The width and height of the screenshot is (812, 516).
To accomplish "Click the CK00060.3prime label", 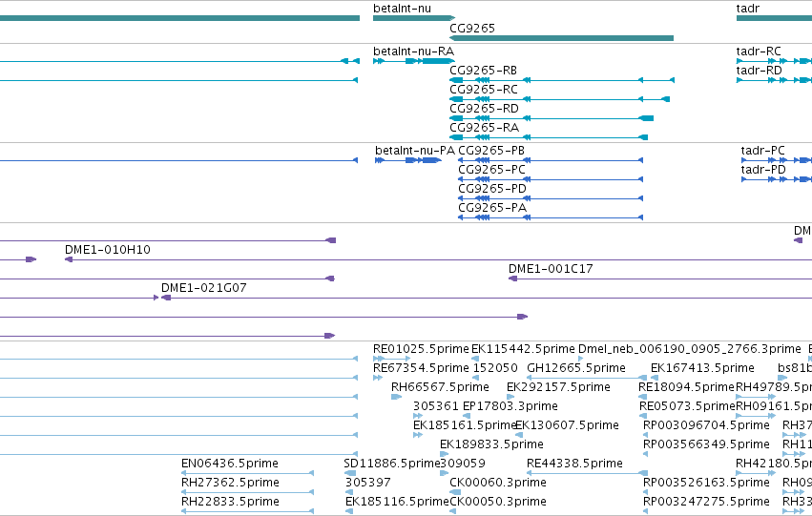I will coord(498,483).
